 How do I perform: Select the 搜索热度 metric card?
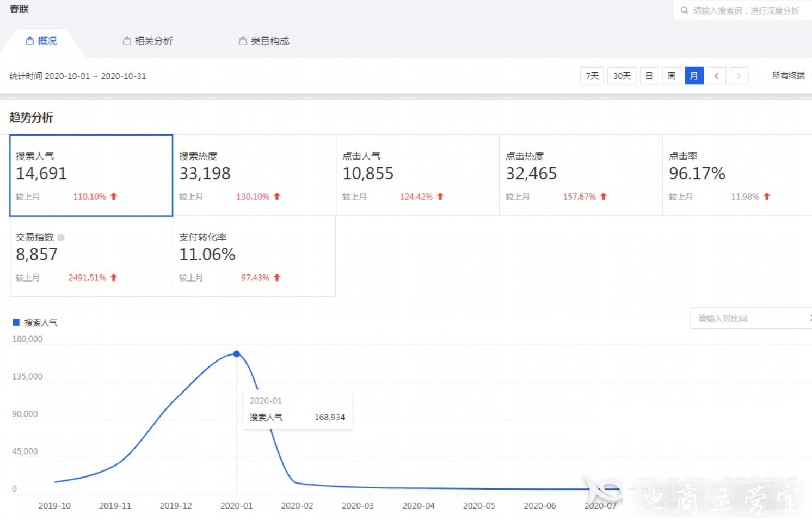[x=254, y=175]
